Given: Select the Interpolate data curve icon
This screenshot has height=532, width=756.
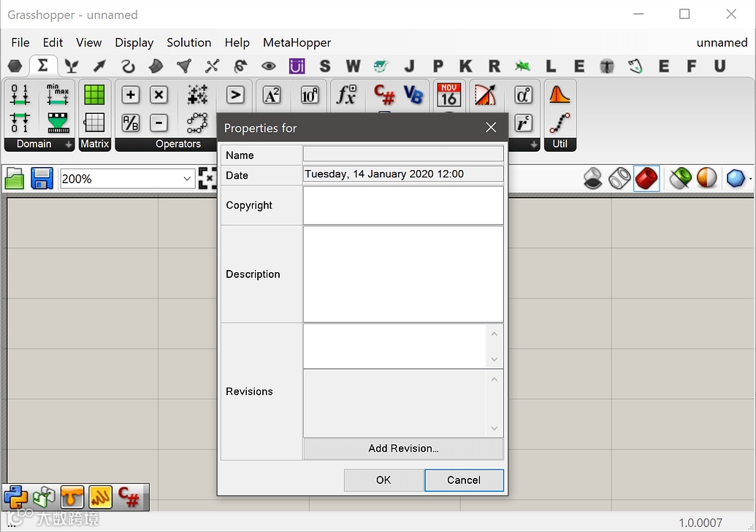Looking at the screenshot, I should pos(560,123).
